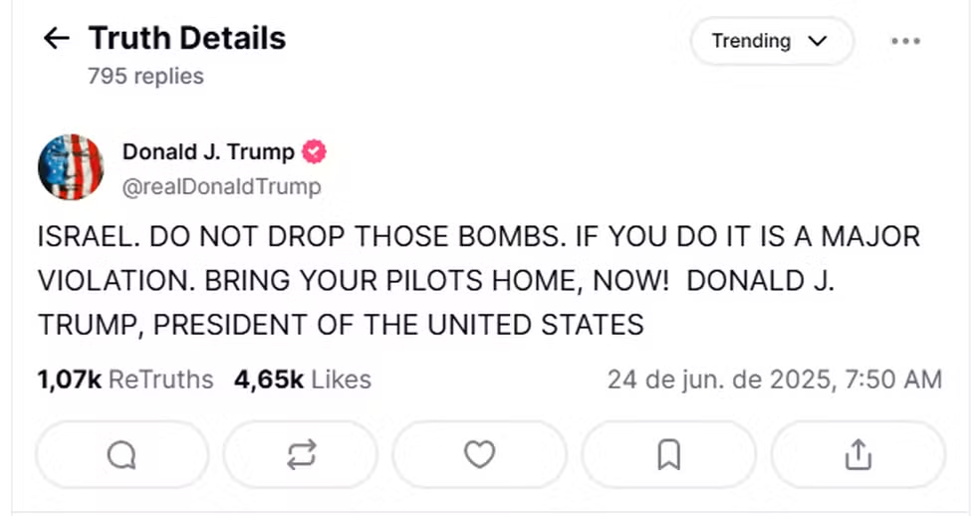Viewport: 980px width, 516px height.
Task: Open the Trending sort dropdown
Action: click(x=771, y=41)
